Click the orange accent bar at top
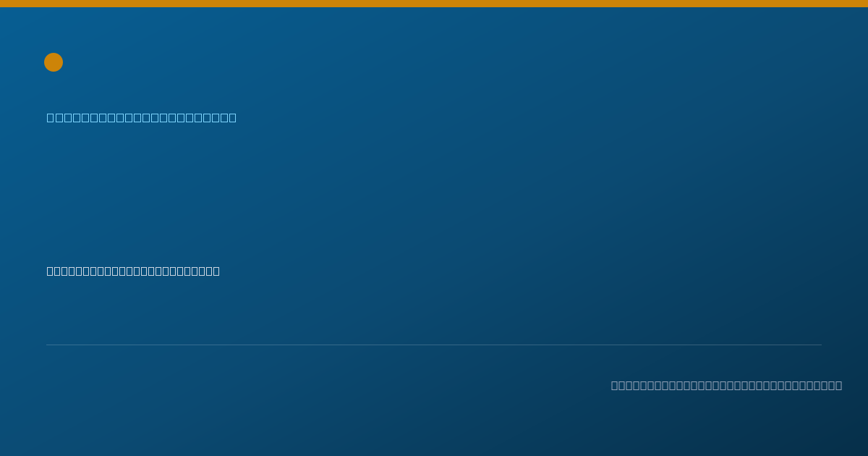This screenshot has width=868, height=456. coord(434,4)
